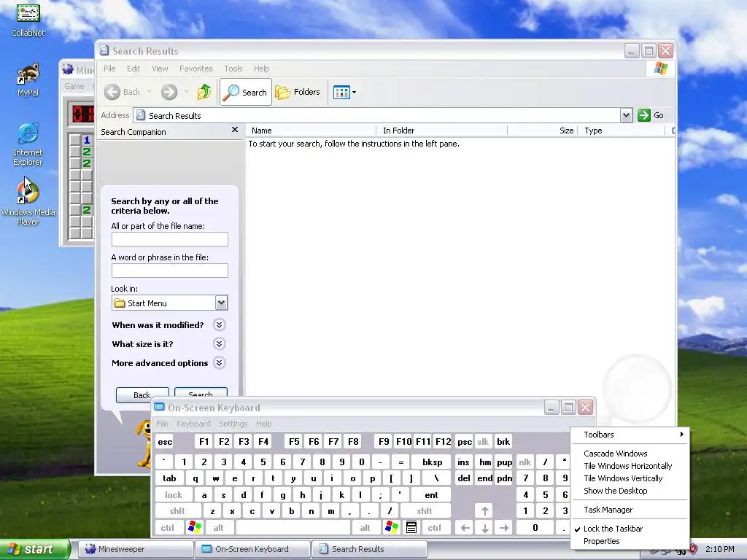
Task: Choose Show the Desktop
Action: pos(630,491)
